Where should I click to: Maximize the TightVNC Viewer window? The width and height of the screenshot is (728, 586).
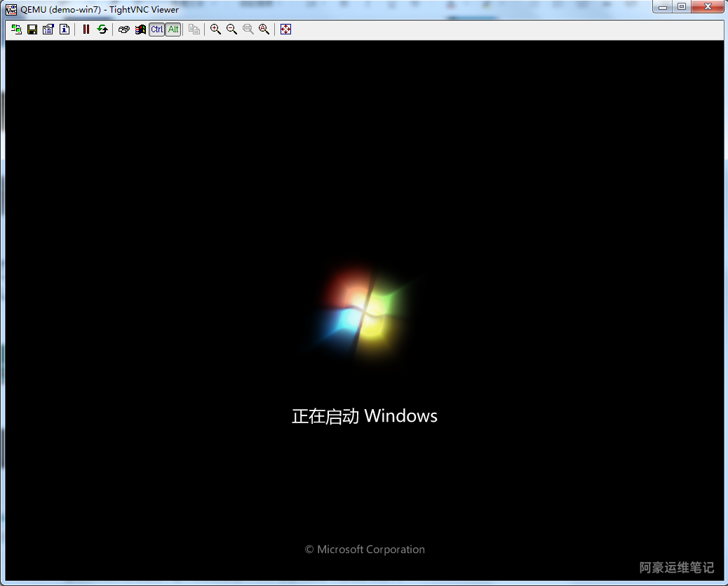(681, 7)
